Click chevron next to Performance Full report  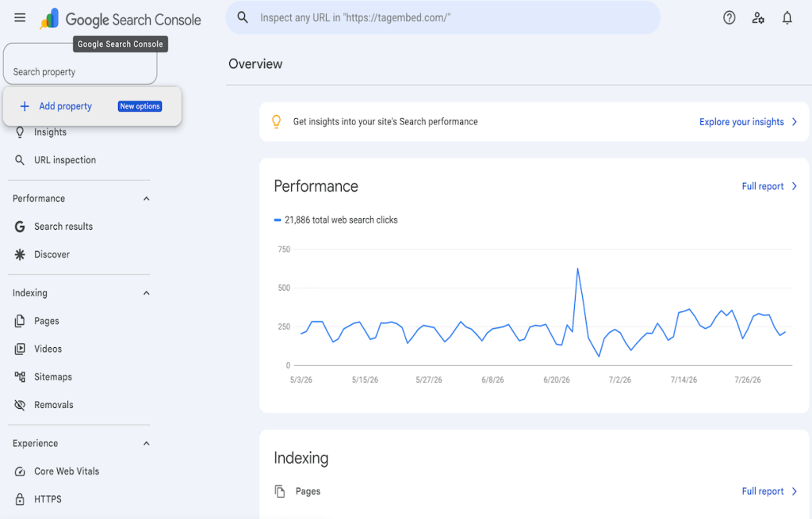[795, 185]
